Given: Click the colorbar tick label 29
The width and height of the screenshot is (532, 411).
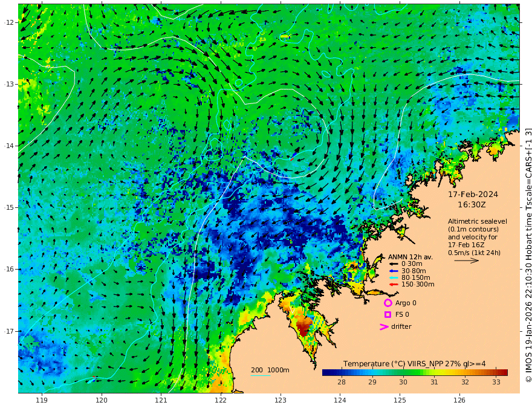Looking at the screenshot, I should point(372,382).
